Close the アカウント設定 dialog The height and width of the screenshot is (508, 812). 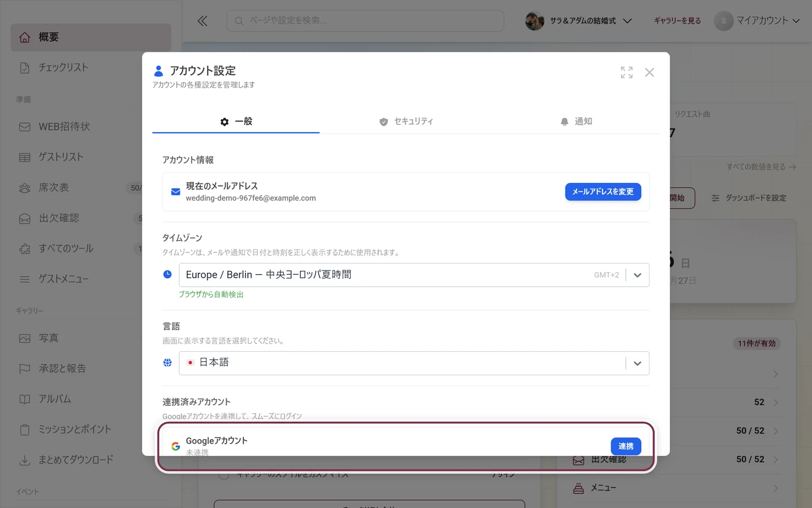(x=650, y=72)
